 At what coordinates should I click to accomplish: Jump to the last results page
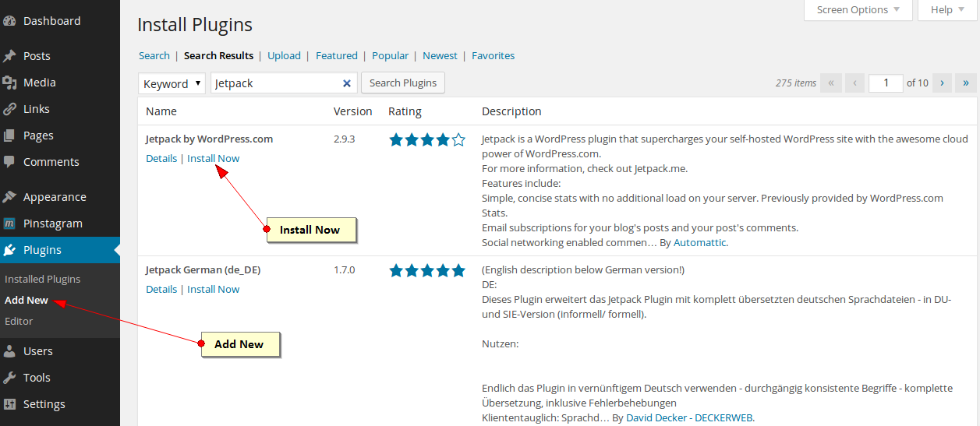point(966,83)
